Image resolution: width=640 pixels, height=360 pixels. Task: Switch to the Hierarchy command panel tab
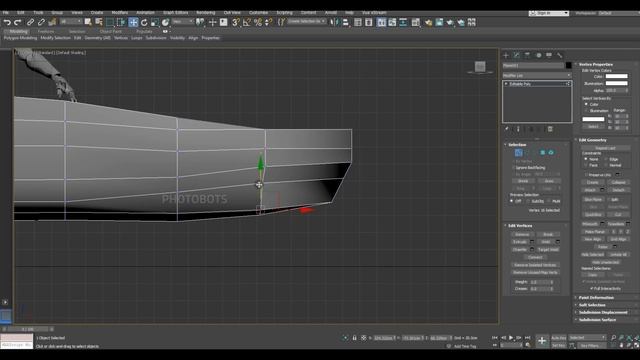coord(527,55)
